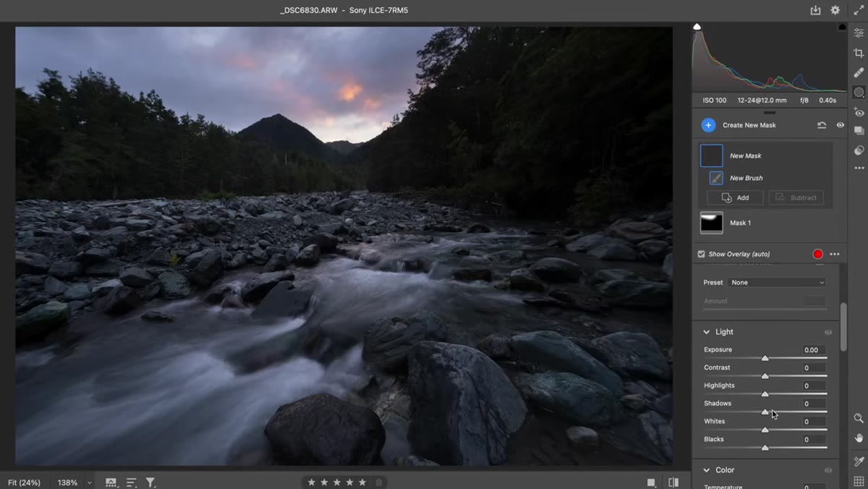Open More image settings dots in toolbar

[859, 168]
